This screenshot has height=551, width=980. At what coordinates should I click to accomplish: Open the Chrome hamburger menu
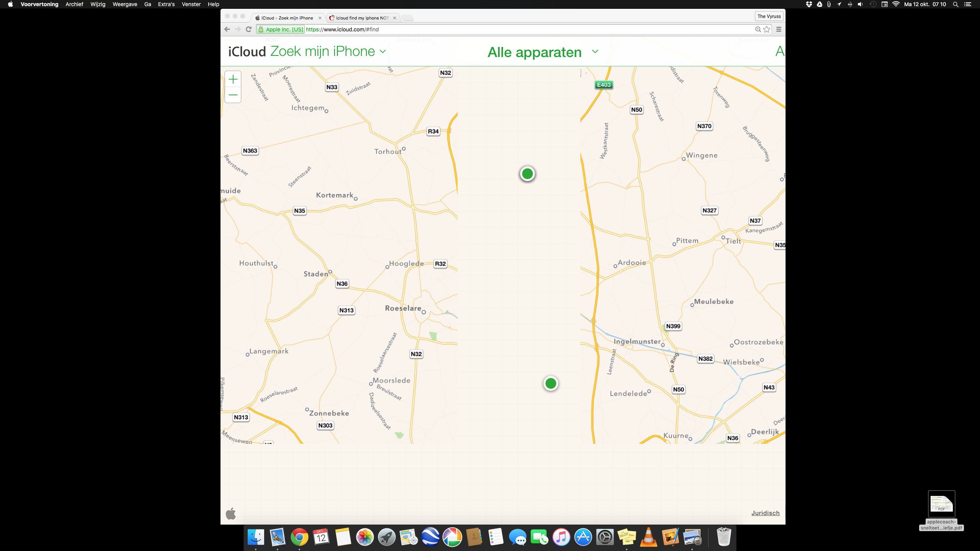point(779,29)
